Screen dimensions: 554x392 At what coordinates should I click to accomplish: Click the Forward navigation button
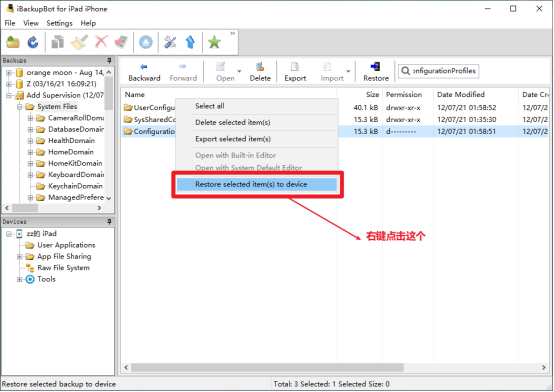[183, 72]
